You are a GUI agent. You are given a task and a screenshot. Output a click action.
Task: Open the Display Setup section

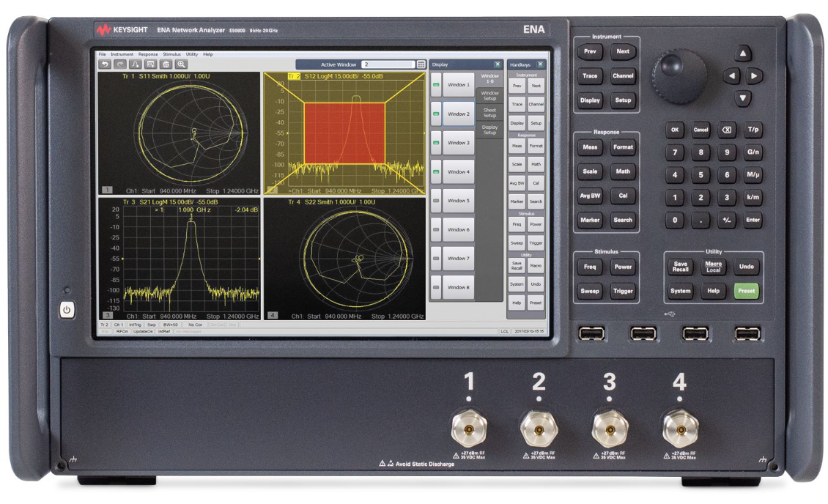(490, 130)
